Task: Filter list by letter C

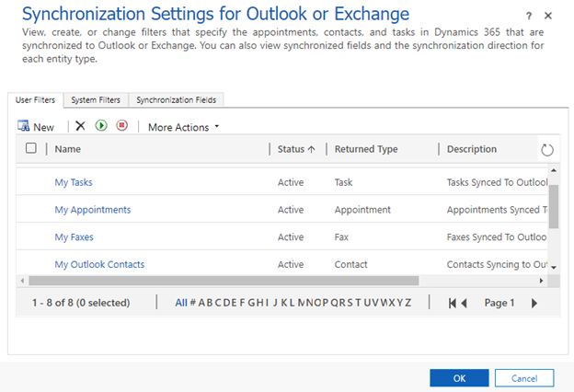Action: [218, 303]
